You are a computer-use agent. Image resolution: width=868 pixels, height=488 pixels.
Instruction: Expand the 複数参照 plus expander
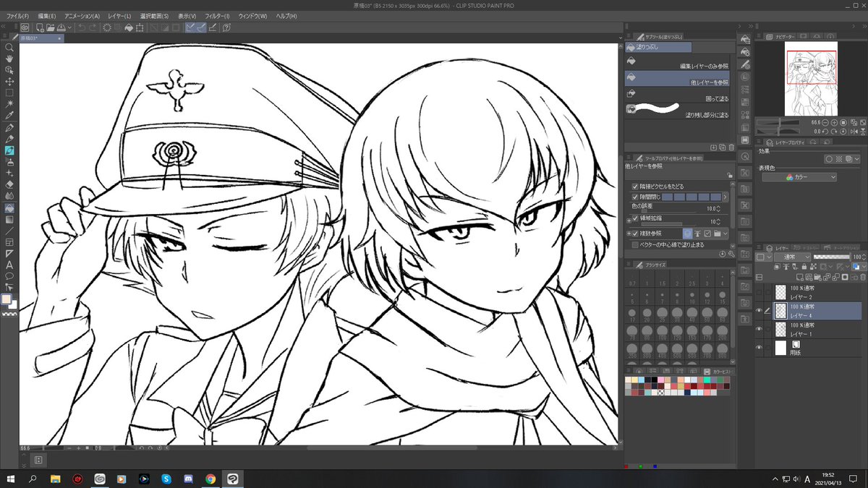[629, 234]
